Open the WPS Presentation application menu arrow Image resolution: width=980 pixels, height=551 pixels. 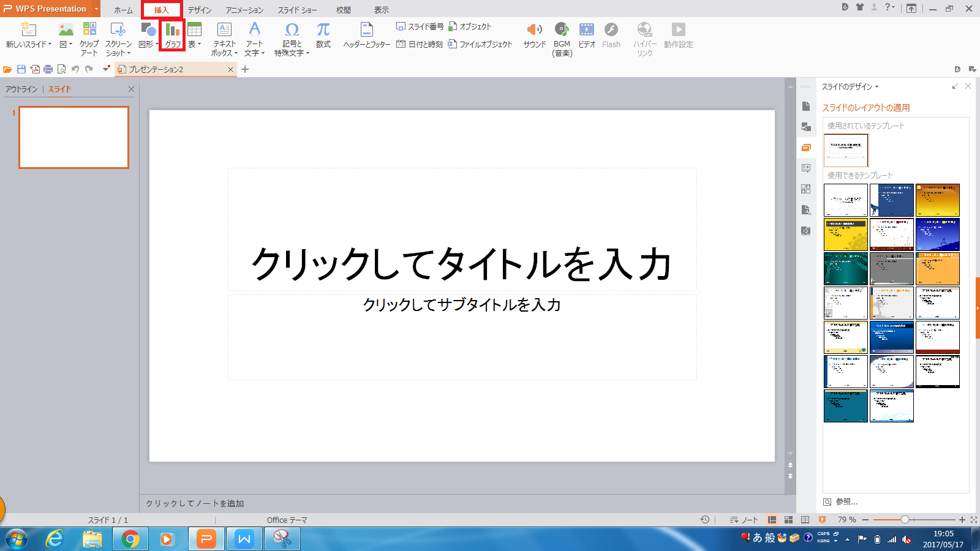tap(96, 9)
